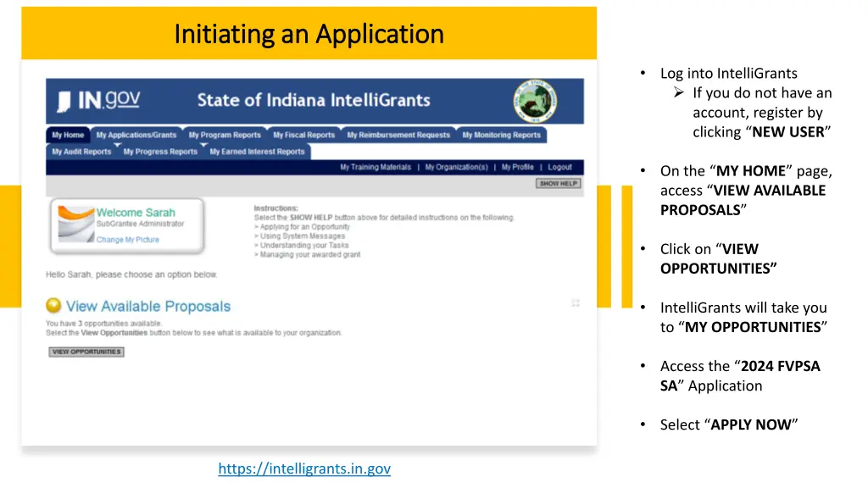The height and width of the screenshot is (488, 868).
Task: Click the My Organization(s) link
Action: (457, 167)
